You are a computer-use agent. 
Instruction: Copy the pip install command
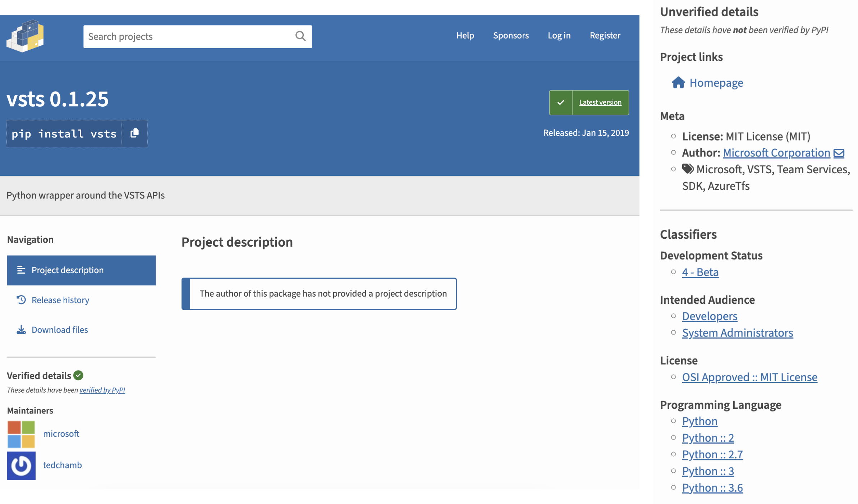135,133
